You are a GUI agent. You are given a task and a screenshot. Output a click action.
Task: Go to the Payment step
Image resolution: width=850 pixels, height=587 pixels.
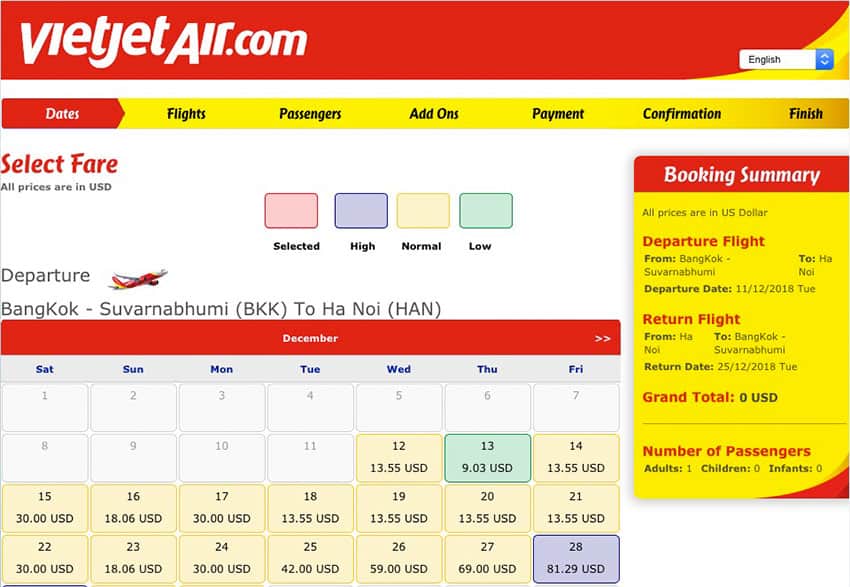pos(558,114)
